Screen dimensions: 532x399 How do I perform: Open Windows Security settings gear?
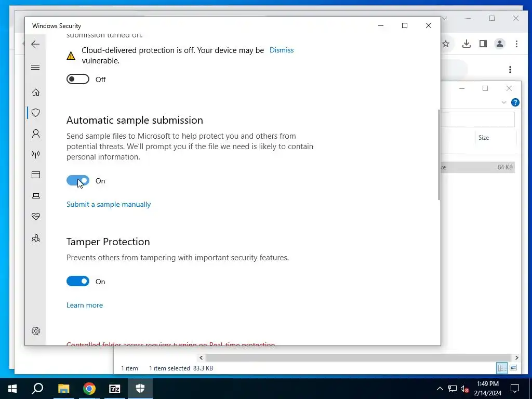click(x=36, y=331)
